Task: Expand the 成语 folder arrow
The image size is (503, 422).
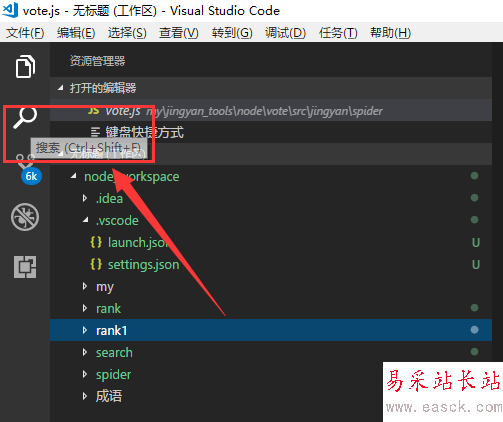Action: coord(85,396)
